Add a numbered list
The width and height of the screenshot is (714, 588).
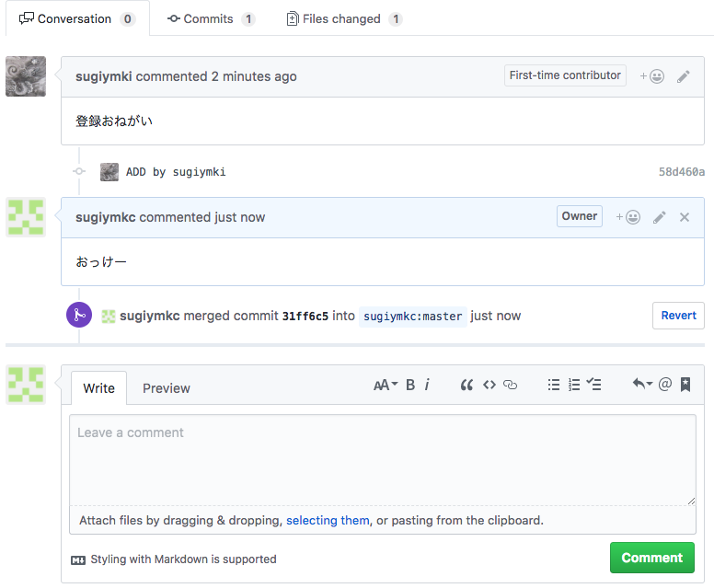574,386
